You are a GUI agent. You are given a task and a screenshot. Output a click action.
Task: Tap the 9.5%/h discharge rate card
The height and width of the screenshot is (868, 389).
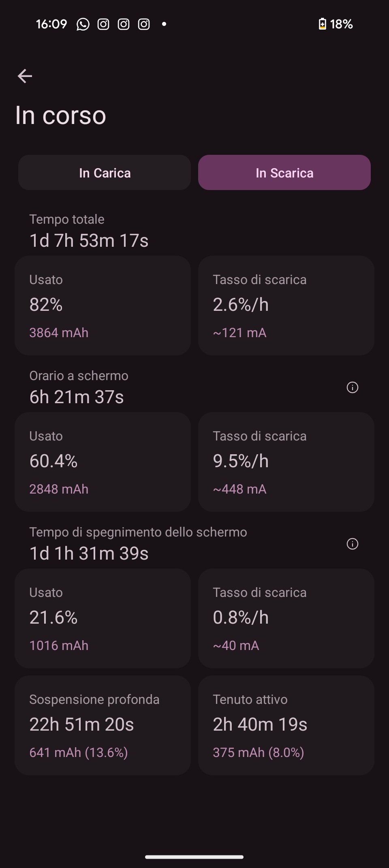point(286,462)
